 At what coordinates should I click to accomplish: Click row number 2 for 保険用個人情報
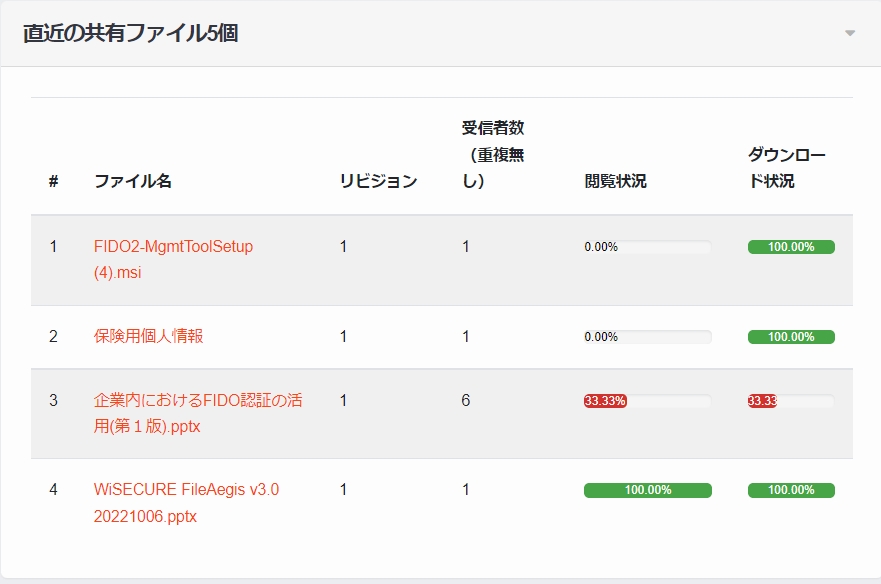point(53,336)
